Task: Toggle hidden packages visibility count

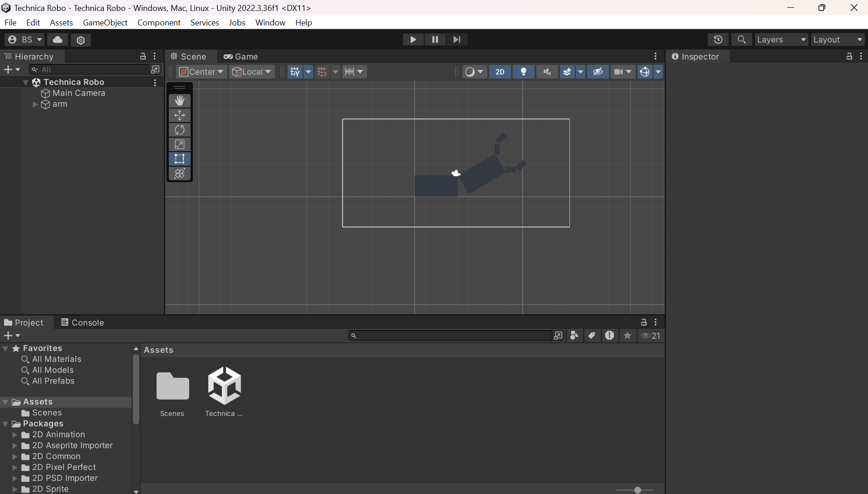Action: tap(651, 336)
